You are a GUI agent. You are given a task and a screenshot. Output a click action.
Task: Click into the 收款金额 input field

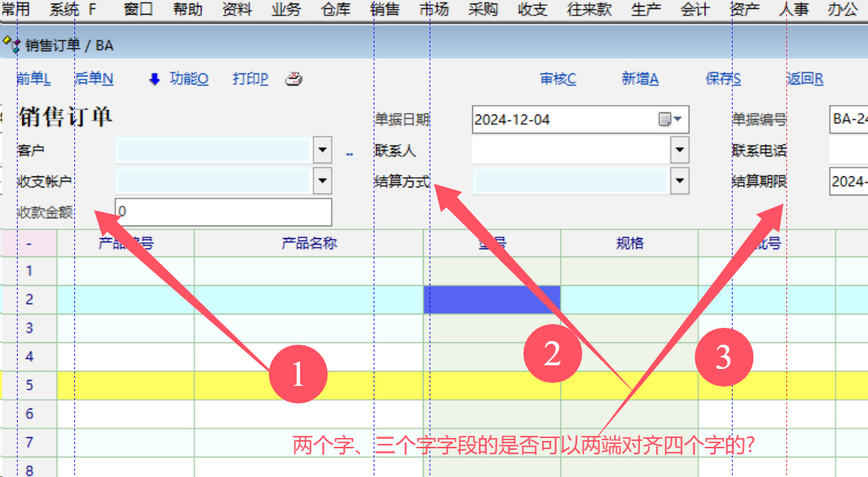pos(223,212)
